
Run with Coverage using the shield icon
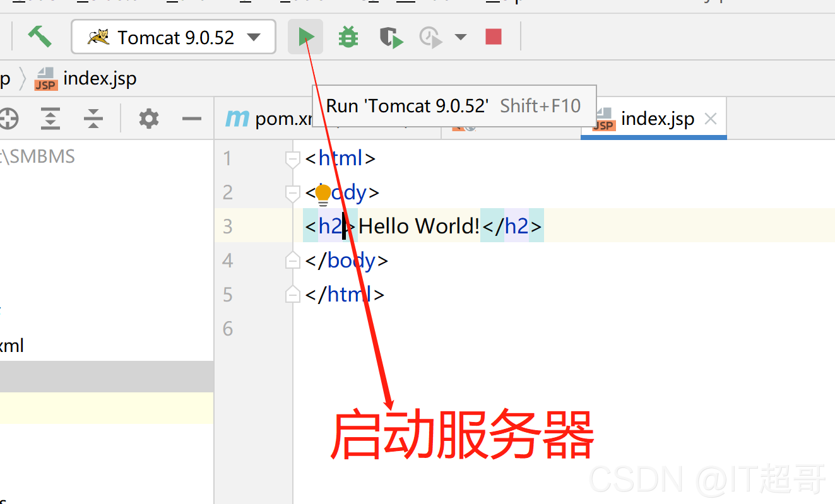[x=391, y=37]
